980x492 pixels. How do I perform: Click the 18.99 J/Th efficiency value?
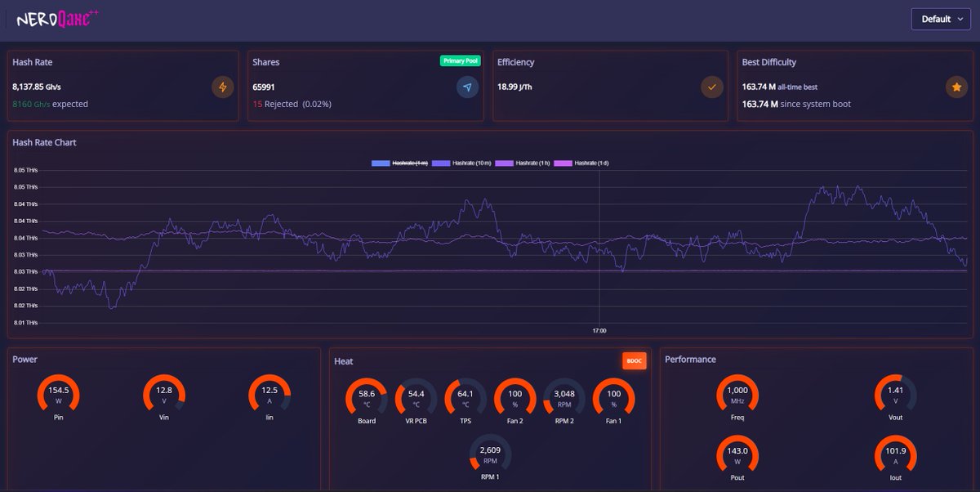514,86
